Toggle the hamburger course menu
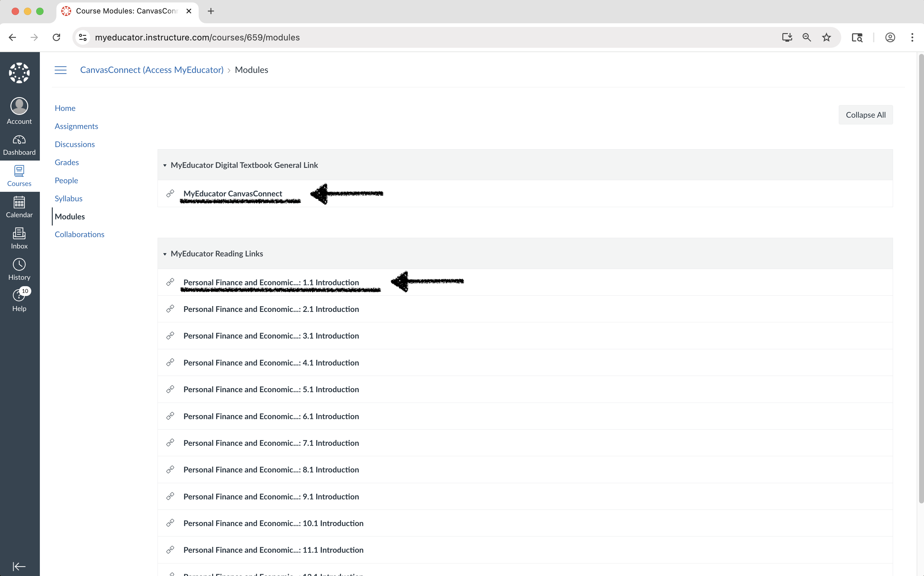This screenshot has width=924, height=576. coord(61,70)
